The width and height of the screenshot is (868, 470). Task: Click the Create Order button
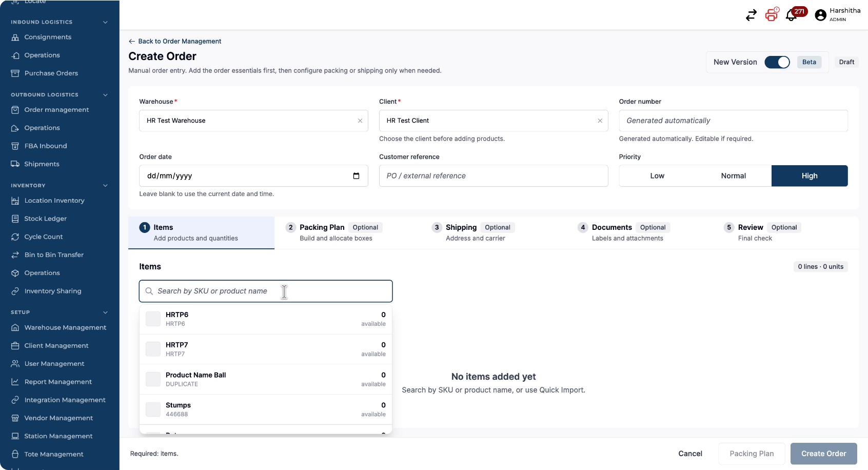tap(823, 454)
